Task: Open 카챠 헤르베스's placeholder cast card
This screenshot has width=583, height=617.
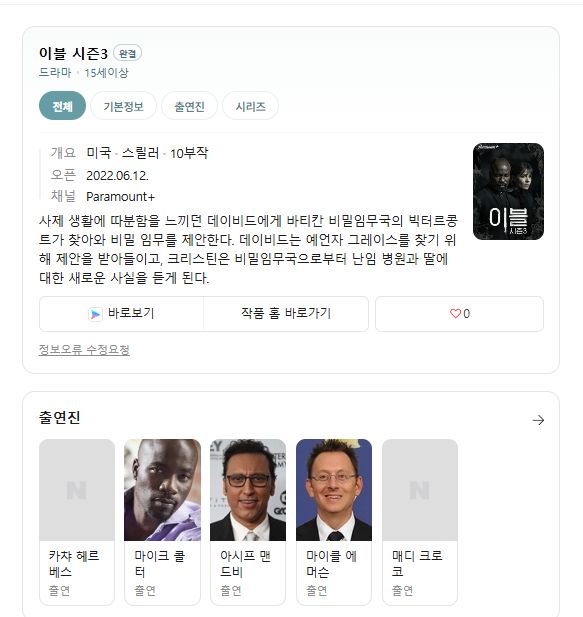Action: pyautogui.click(x=77, y=522)
